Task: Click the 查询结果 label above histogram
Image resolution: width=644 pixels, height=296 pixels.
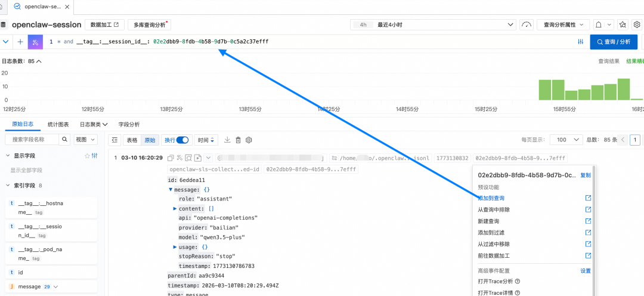Action: (609, 61)
